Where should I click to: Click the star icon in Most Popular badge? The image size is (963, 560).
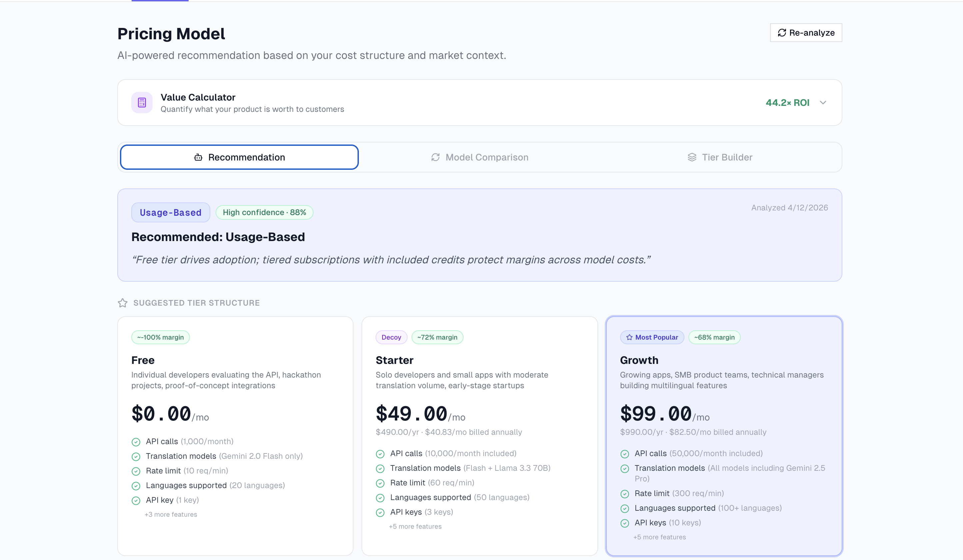pyautogui.click(x=629, y=337)
